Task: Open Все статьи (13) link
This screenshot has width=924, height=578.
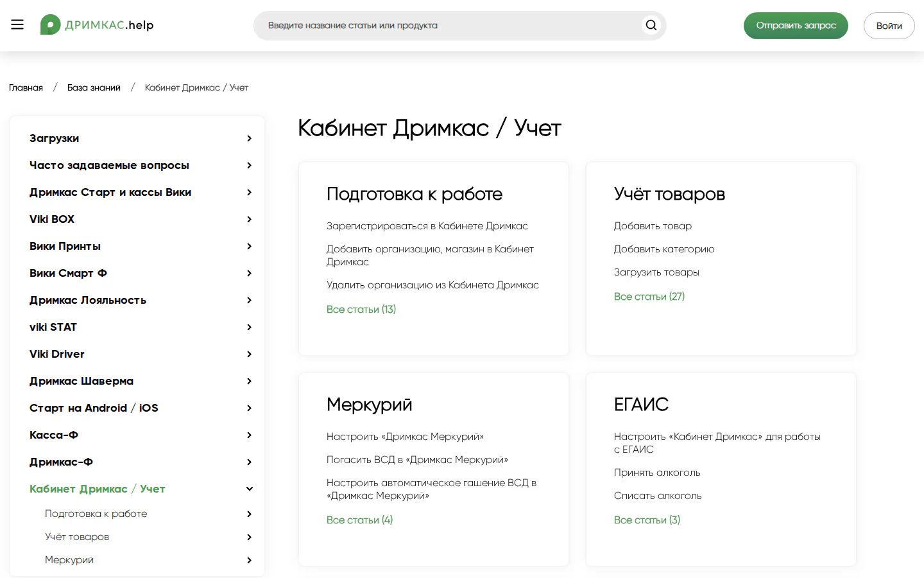Action: click(361, 310)
